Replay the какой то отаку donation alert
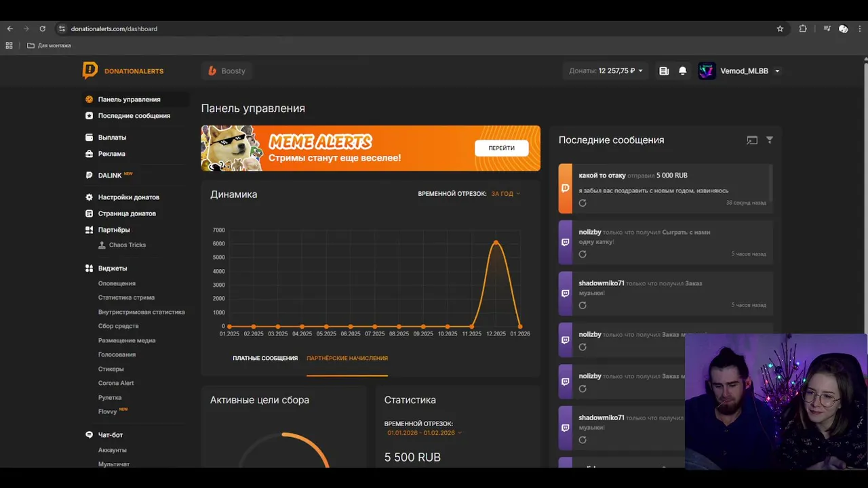Screen dimensions: 868x488 [x=583, y=203]
